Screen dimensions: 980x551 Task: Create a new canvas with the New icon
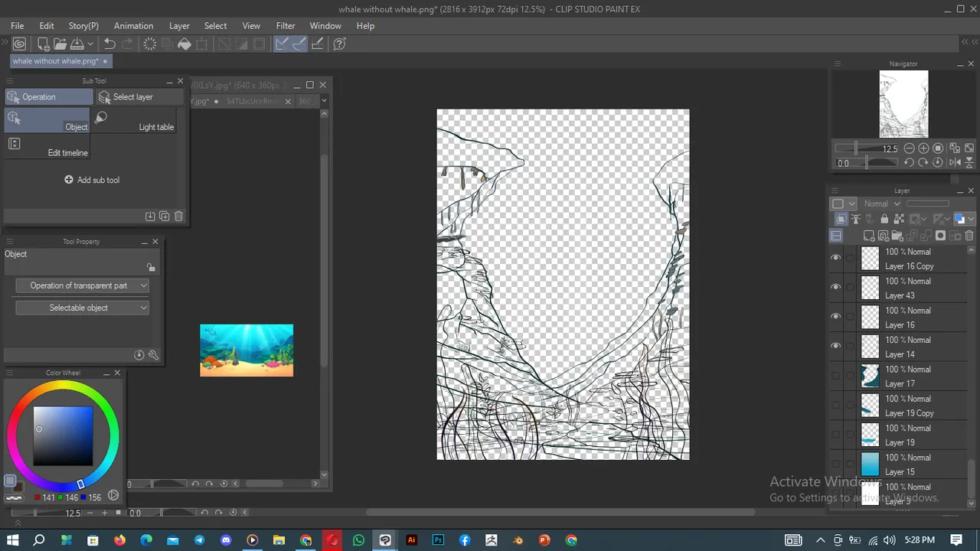(44, 44)
